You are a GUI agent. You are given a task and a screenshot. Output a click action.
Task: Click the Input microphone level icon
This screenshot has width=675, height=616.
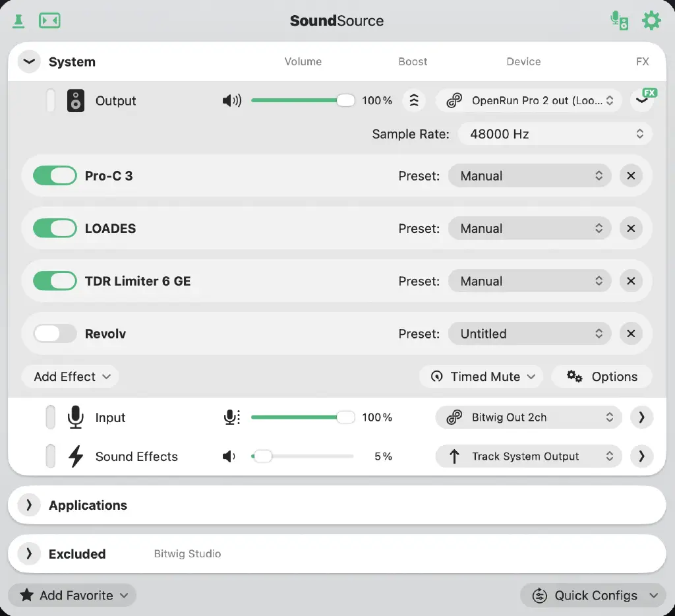[x=231, y=417]
